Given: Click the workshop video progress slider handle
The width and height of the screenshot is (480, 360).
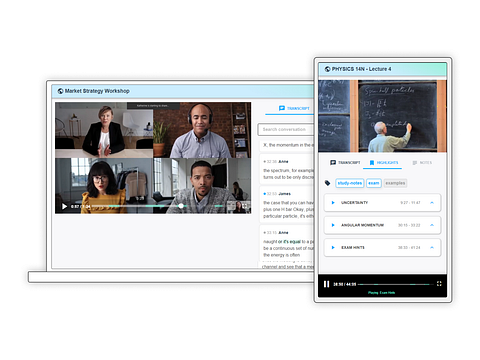Looking at the screenshot, I should [181, 206].
